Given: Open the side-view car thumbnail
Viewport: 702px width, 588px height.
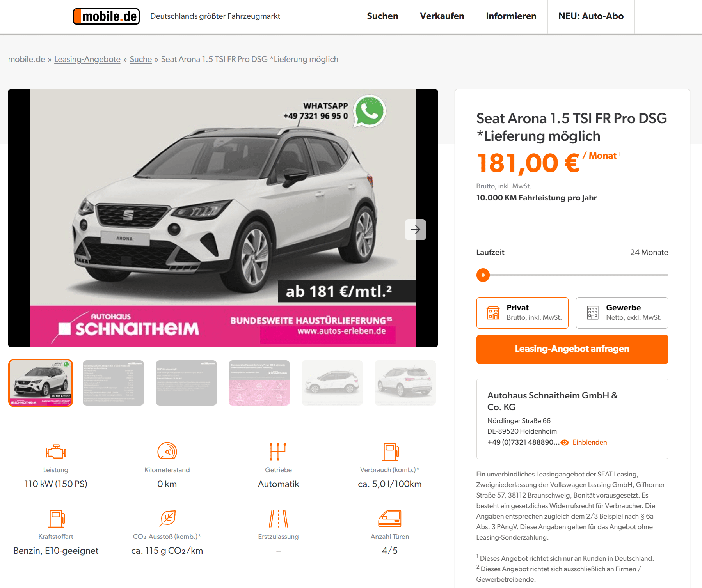Looking at the screenshot, I should point(332,383).
